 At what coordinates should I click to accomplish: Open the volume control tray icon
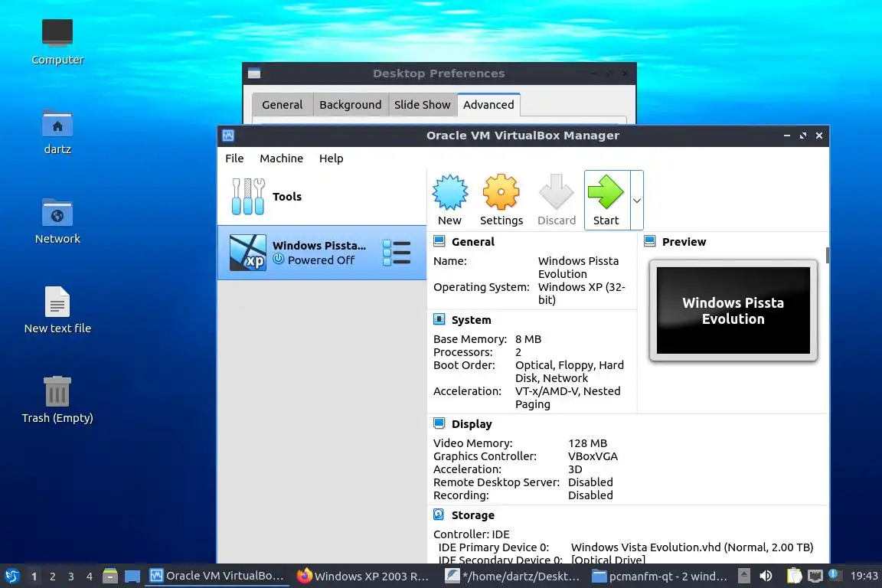coord(766,576)
